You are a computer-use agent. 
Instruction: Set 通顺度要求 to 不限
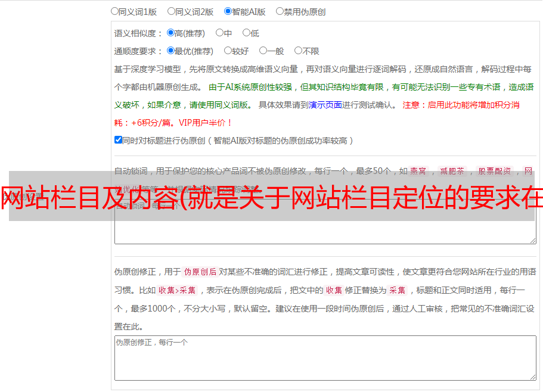(x=298, y=51)
